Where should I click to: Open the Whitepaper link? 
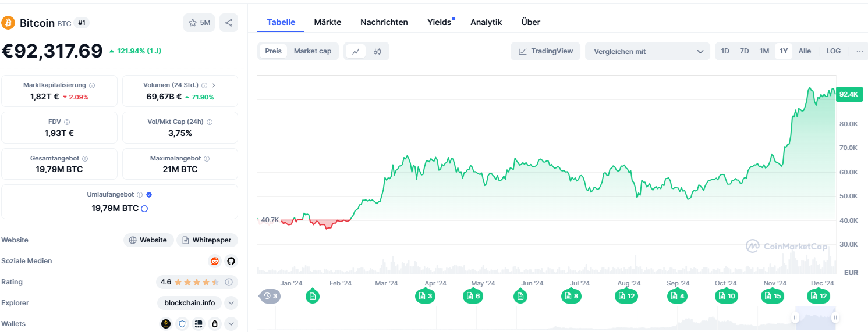(207, 240)
